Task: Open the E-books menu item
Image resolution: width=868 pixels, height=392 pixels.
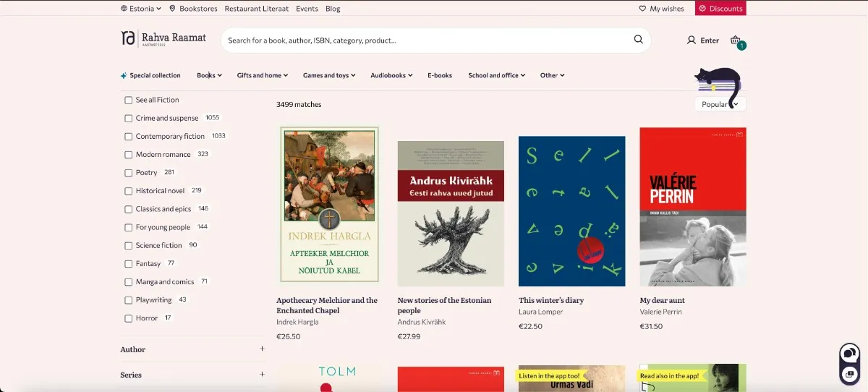Action: (440, 75)
